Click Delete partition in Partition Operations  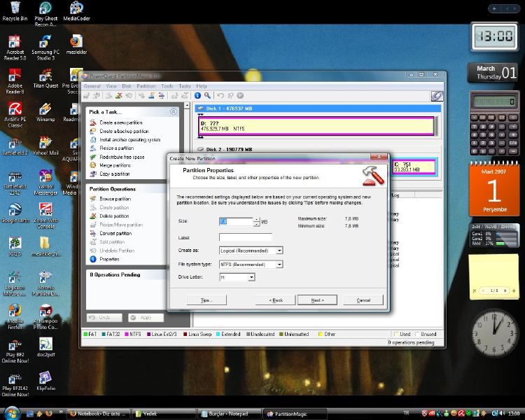[114, 216]
